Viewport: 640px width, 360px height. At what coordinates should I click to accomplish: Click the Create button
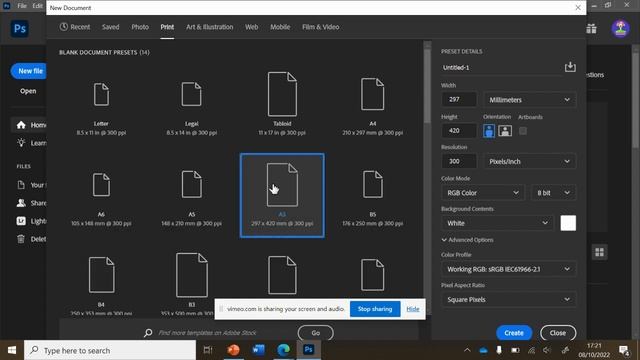pos(514,333)
